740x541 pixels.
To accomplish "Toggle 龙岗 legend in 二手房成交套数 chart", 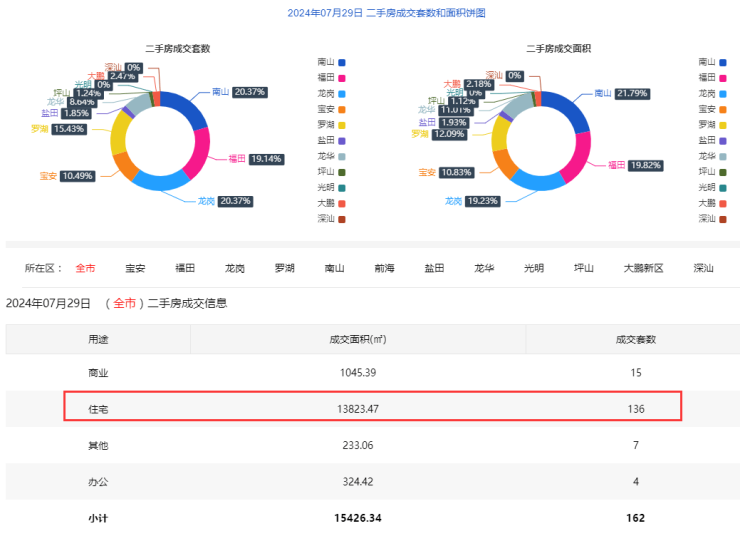I will coord(341,93).
